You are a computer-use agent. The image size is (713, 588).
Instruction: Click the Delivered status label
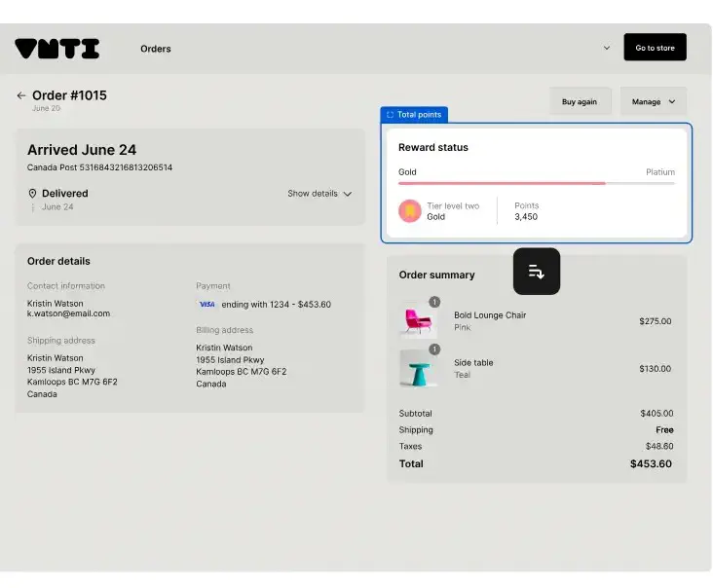tap(65, 194)
